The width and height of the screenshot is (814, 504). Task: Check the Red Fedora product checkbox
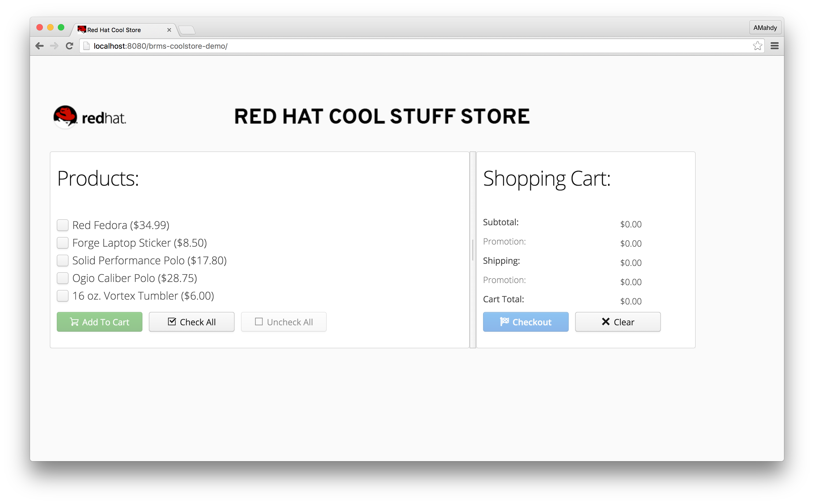[62, 225]
